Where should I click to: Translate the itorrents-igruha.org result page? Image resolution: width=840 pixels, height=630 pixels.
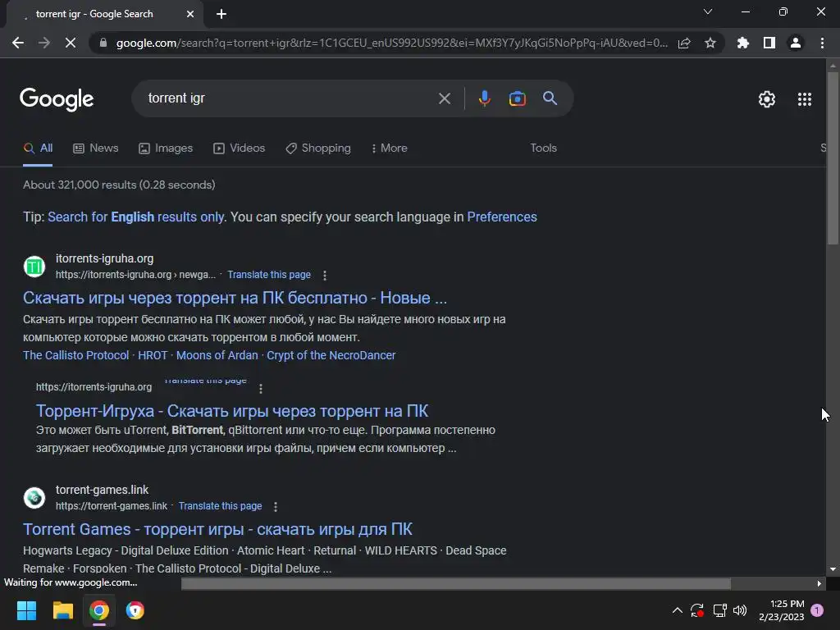(269, 275)
